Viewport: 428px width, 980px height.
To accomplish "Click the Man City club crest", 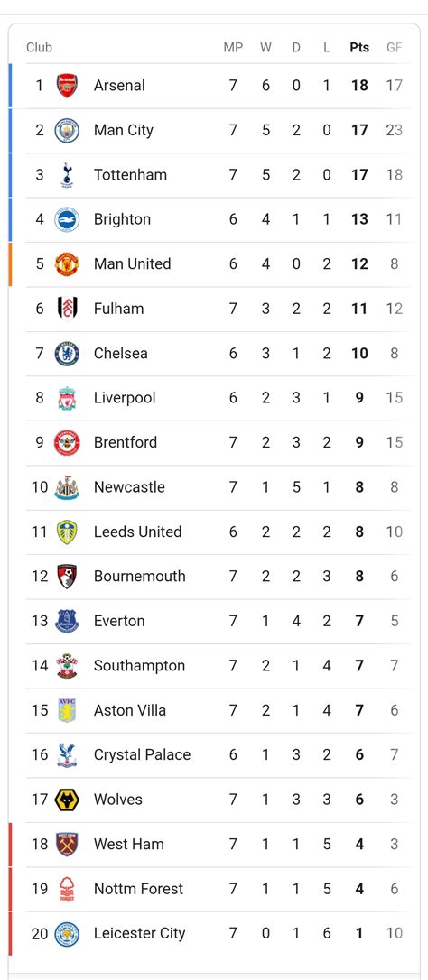I will 67,130.
